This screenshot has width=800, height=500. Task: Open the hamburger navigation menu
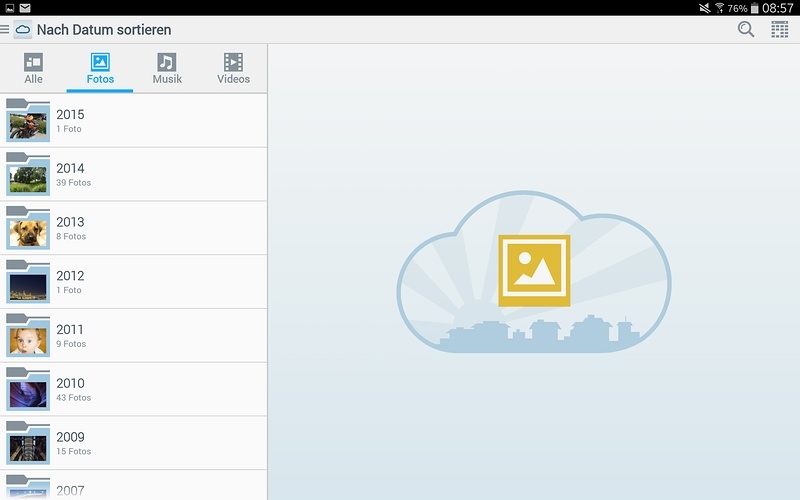point(5,30)
